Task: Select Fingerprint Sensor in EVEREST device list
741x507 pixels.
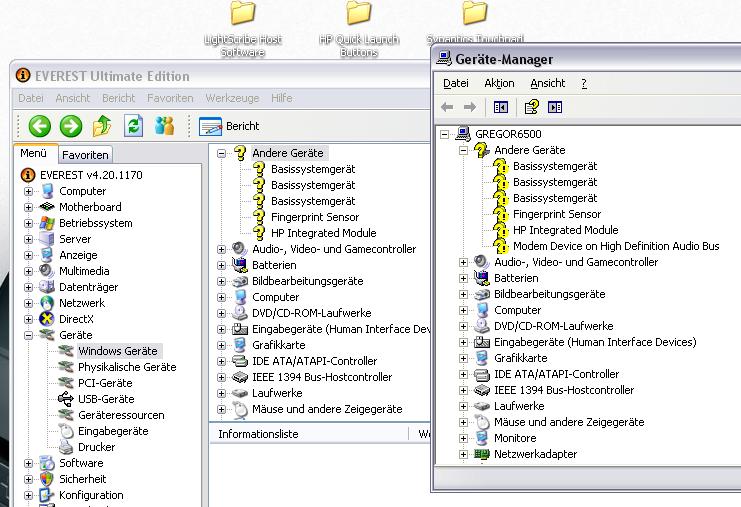Action: tap(315, 217)
